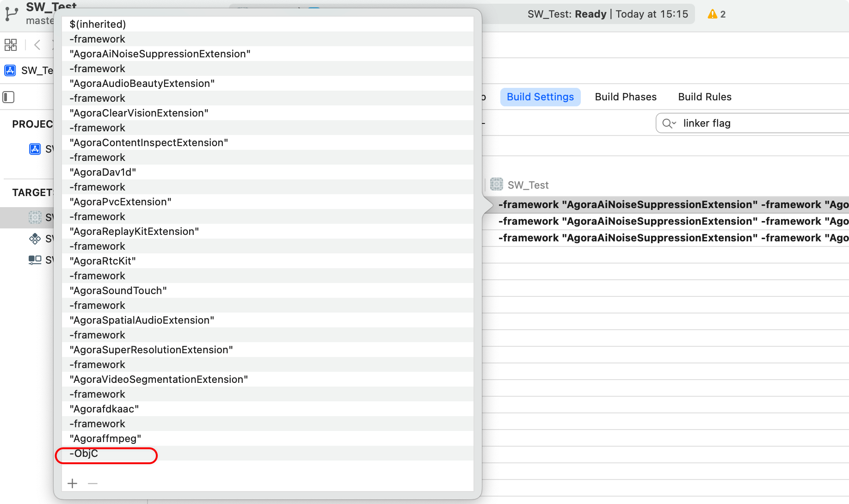Select the "AgoraClearVisionExtension" entry
The image size is (849, 504).
267,113
